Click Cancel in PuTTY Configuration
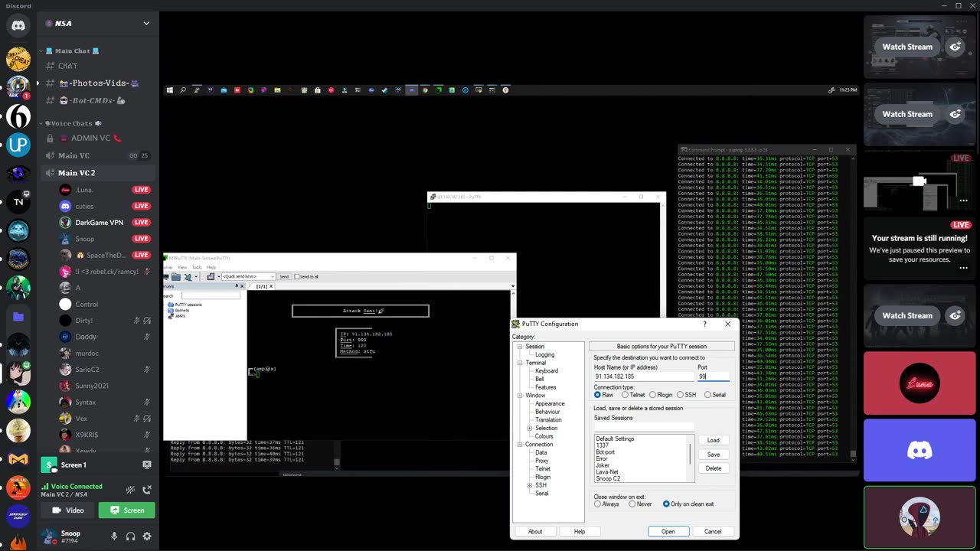 pos(713,531)
